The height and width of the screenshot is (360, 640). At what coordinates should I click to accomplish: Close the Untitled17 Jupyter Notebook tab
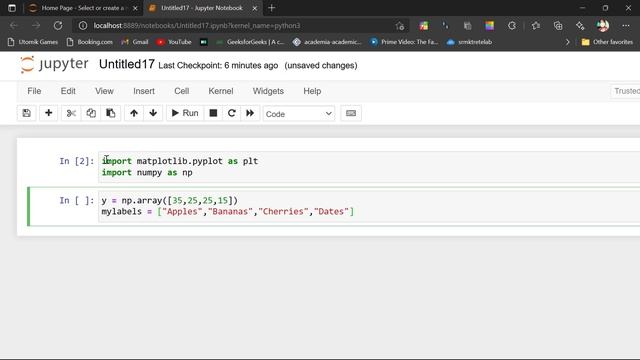255,8
